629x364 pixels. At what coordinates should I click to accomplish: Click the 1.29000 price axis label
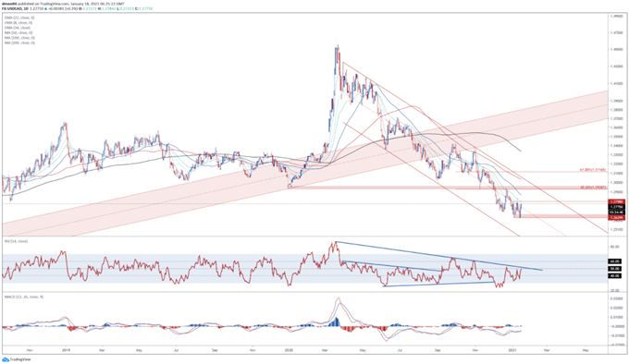(x=616, y=192)
